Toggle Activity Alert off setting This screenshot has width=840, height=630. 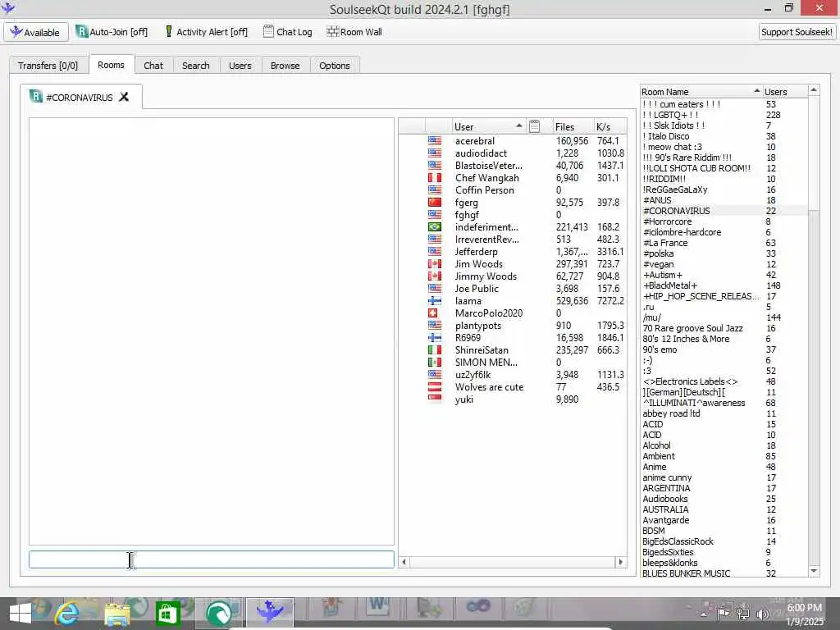206,32
